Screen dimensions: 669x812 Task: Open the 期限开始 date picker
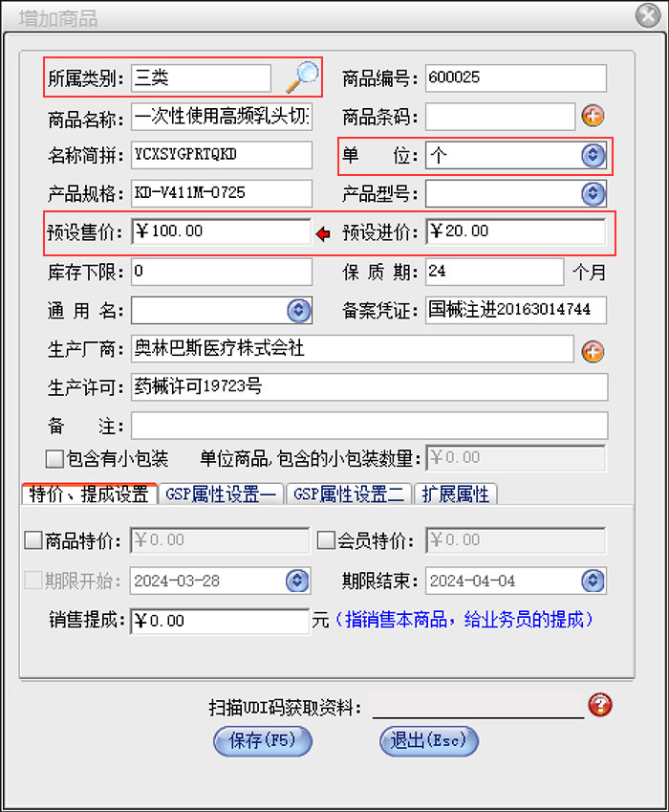coord(299,581)
